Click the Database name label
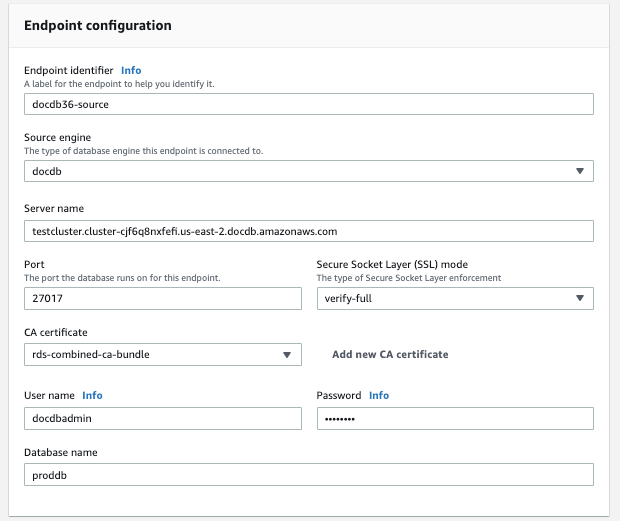This screenshot has width=620, height=521. 60,452
